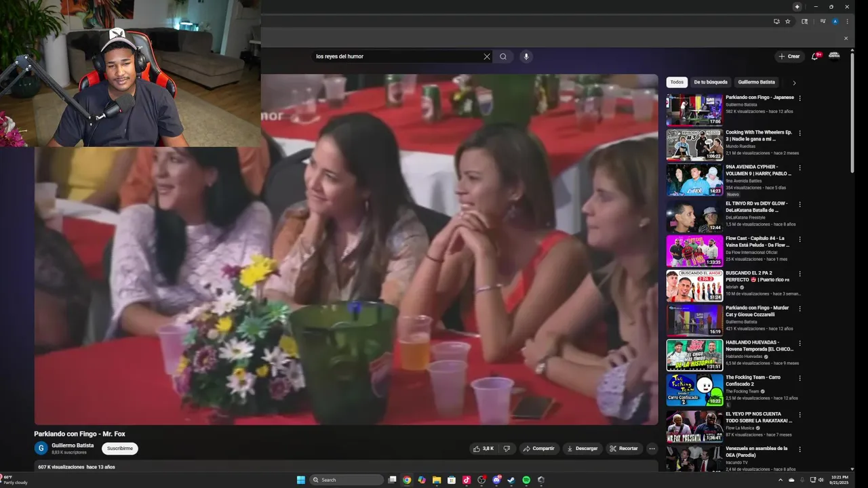Open the YouTube account avatar menu

point(835,56)
